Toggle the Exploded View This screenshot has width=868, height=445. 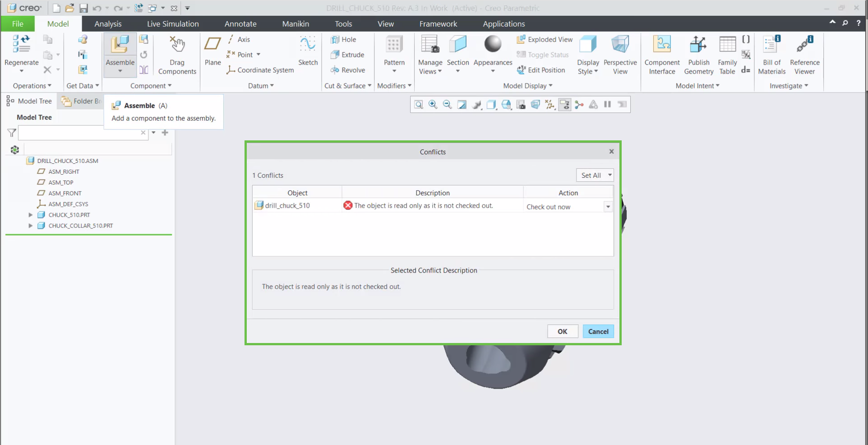point(545,40)
